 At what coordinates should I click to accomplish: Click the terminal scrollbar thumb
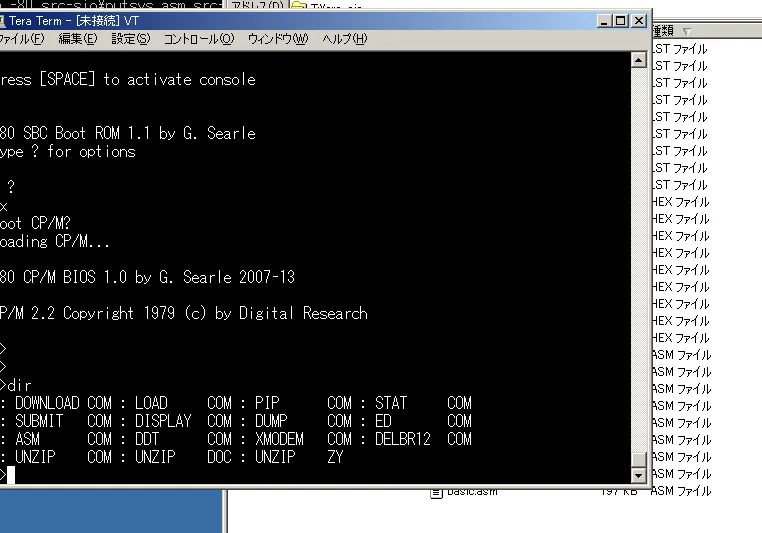coord(638,459)
